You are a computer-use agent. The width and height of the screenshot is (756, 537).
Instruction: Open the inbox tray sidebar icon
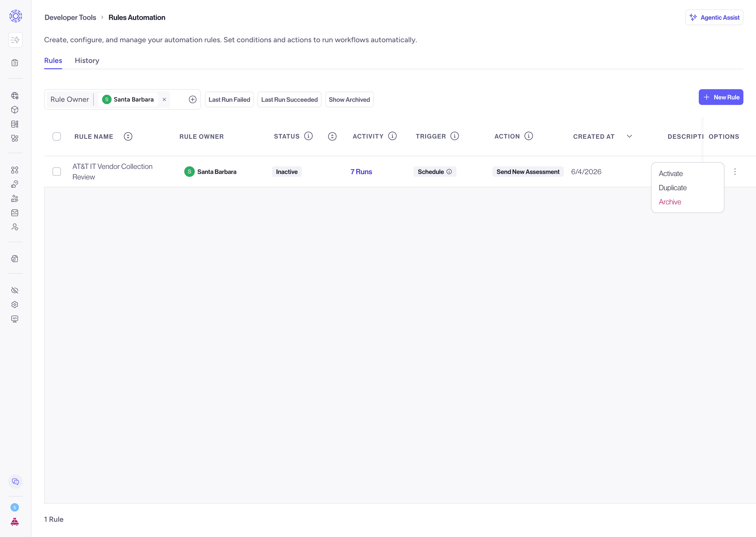[15, 212]
